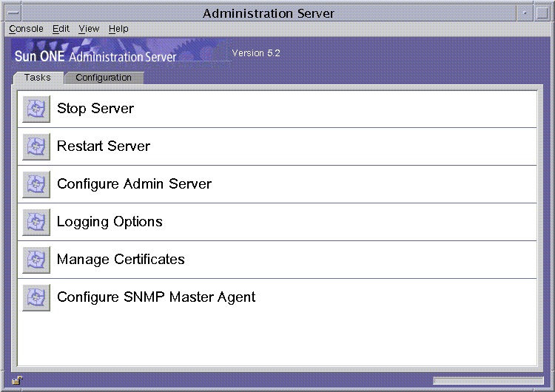Open the window menu button in title bar
Screen dimensions: 555x392
(x=13, y=13)
